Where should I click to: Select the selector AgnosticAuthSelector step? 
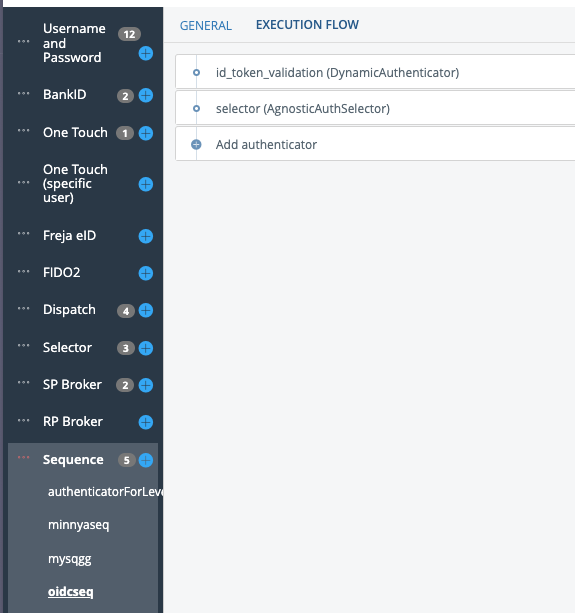(x=375, y=108)
